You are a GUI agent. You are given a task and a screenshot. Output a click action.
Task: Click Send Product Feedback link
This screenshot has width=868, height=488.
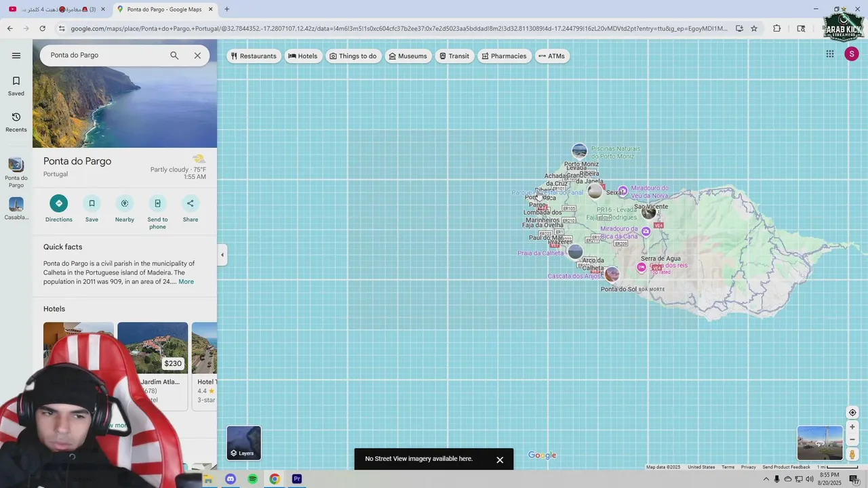[786, 467]
